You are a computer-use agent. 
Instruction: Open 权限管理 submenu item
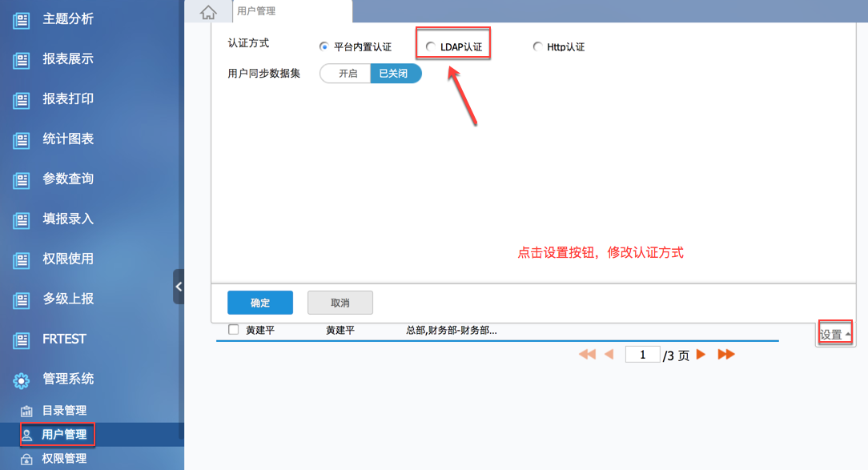tap(64, 458)
